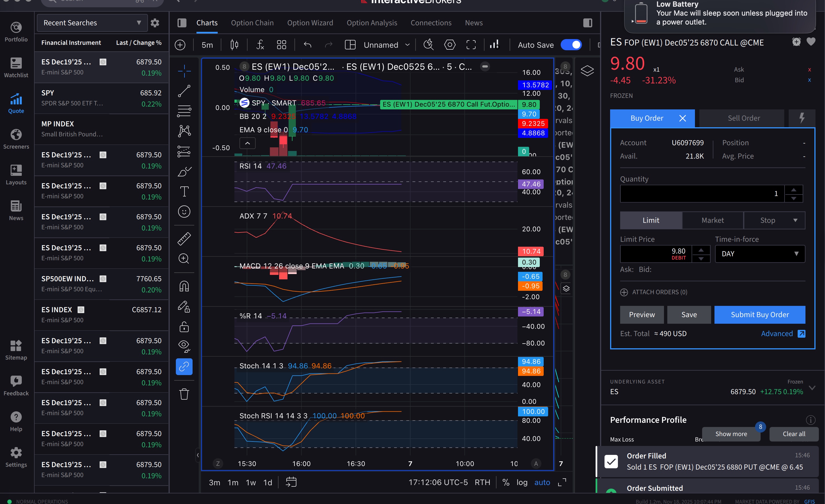Toggle the Auto Save switch
825x504 pixels.
click(x=571, y=45)
